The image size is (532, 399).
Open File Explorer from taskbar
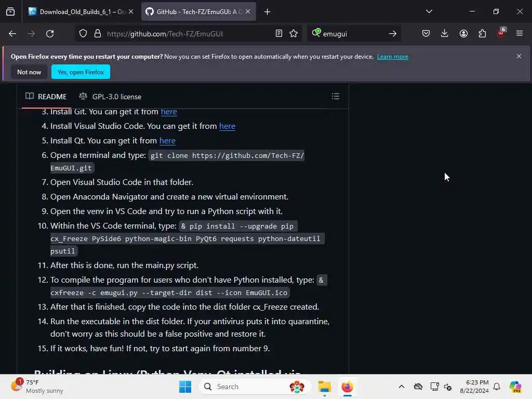point(325,387)
